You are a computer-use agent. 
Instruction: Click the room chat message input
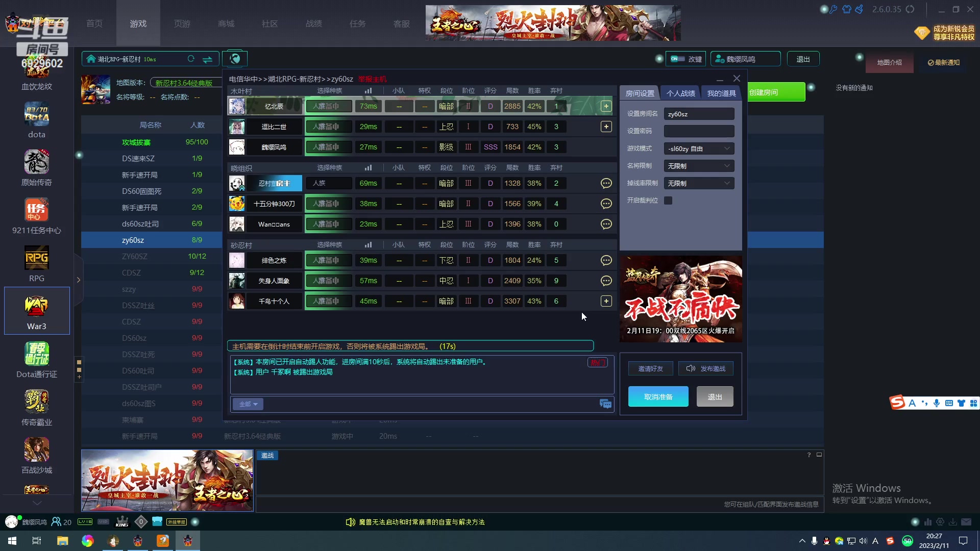[x=431, y=404]
